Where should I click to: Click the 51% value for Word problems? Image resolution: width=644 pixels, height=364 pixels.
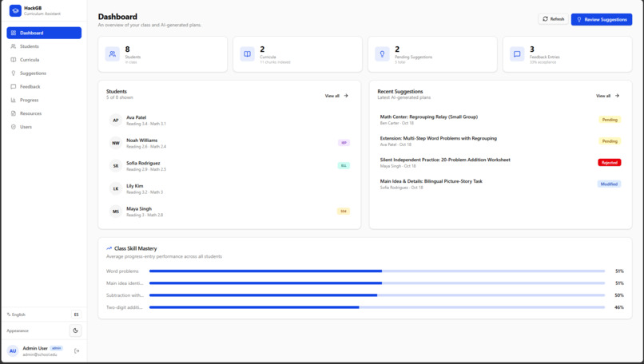pyautogui.click(x=619, y=271)
